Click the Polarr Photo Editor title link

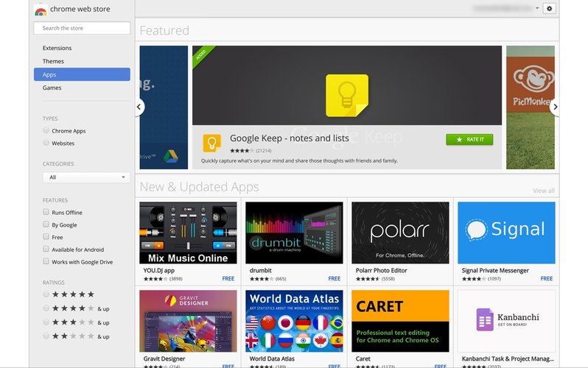pos(382,270)
